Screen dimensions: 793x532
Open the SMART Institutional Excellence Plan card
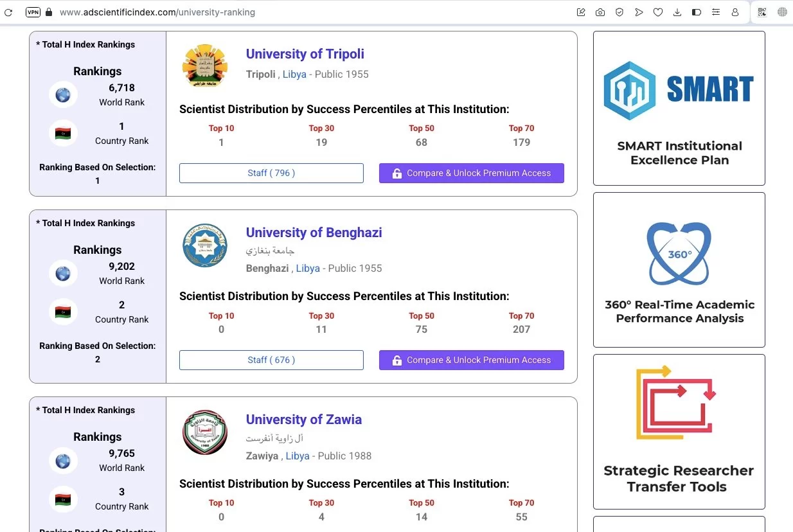click(x=679, y=108)
